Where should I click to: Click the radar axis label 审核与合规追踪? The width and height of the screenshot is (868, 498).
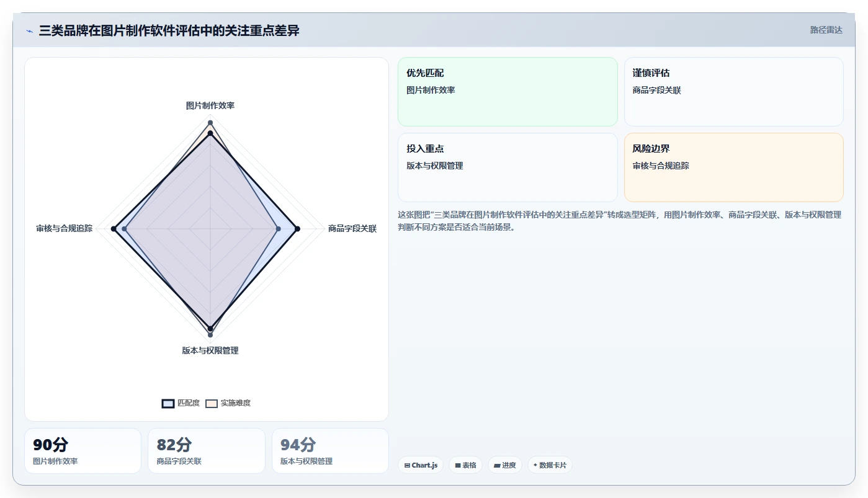(x=65, y=228)
